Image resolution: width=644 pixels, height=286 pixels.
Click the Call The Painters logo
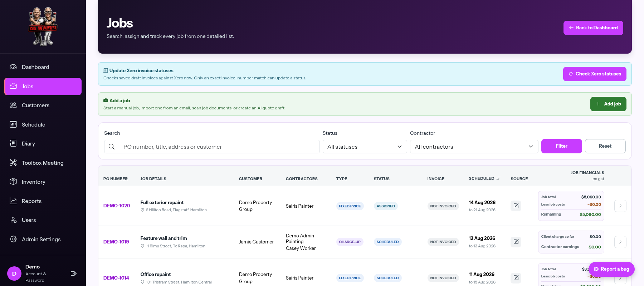[x=43, y=27]
